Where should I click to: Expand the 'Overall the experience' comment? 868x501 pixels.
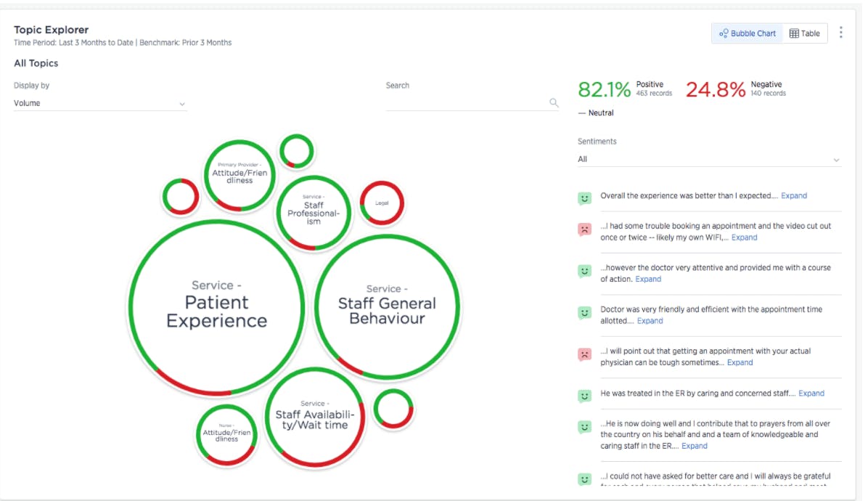pyautogui.click(x=794, y=196)
